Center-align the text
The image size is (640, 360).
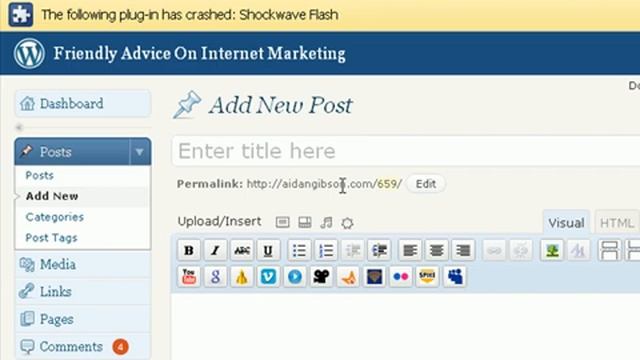click(x=436, y=250)
